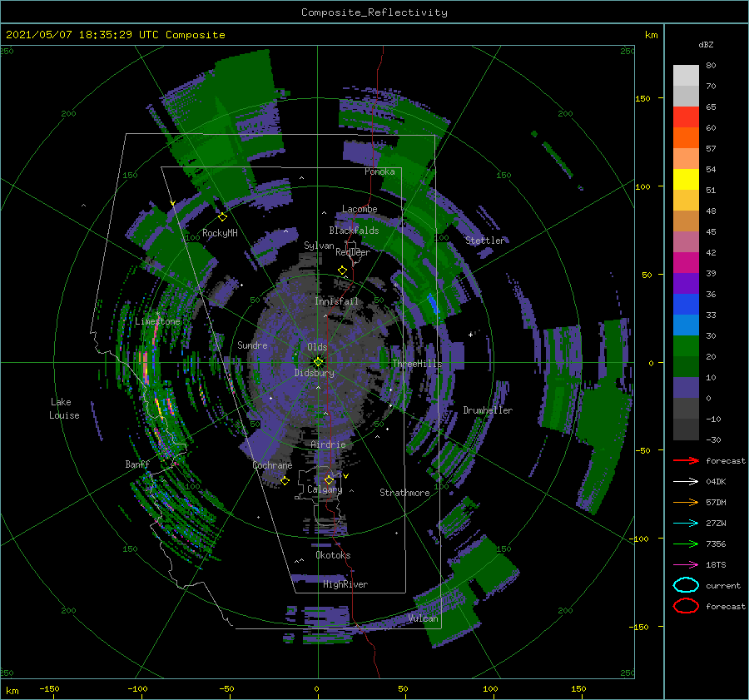This screenshot has height=700, width=749.
Task: Click the '57DM' legend text
Action: [x=716, y=502]
